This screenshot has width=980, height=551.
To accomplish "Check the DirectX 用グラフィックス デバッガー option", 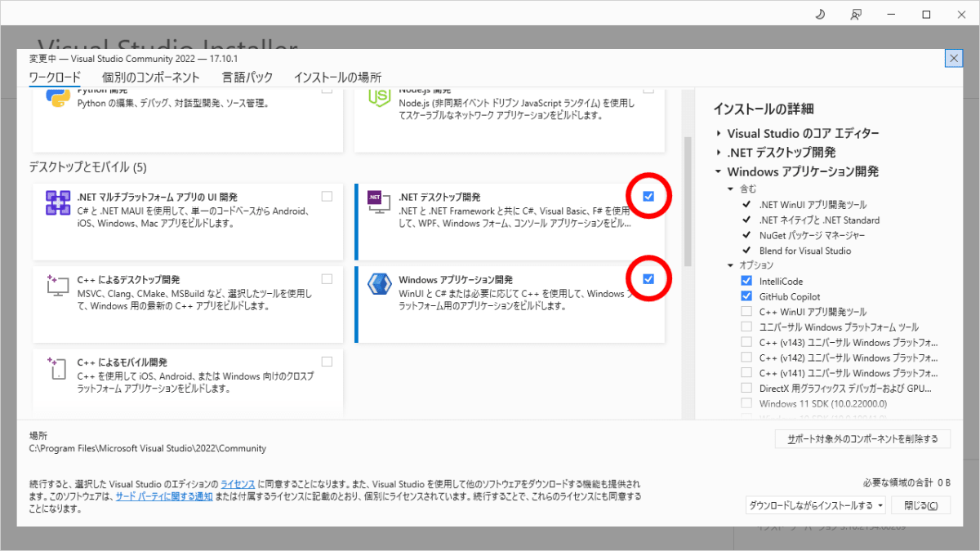I will click(746, 389).
